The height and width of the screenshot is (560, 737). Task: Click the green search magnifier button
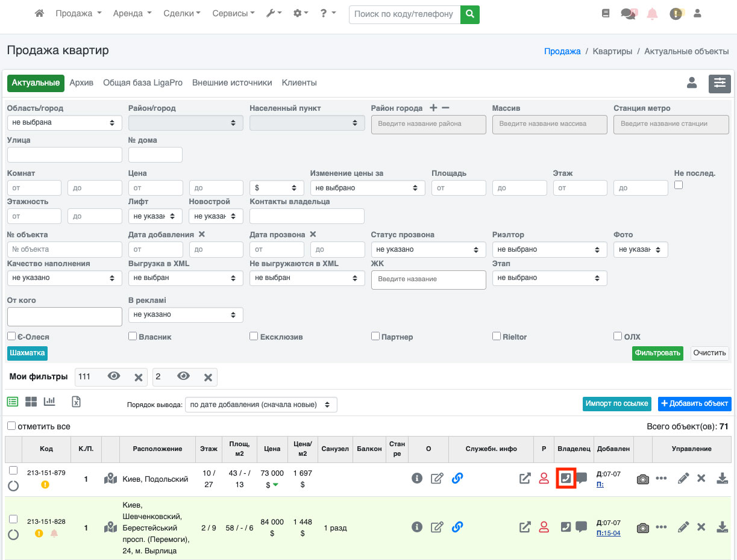pyautogui.click(x=469, y=14)
